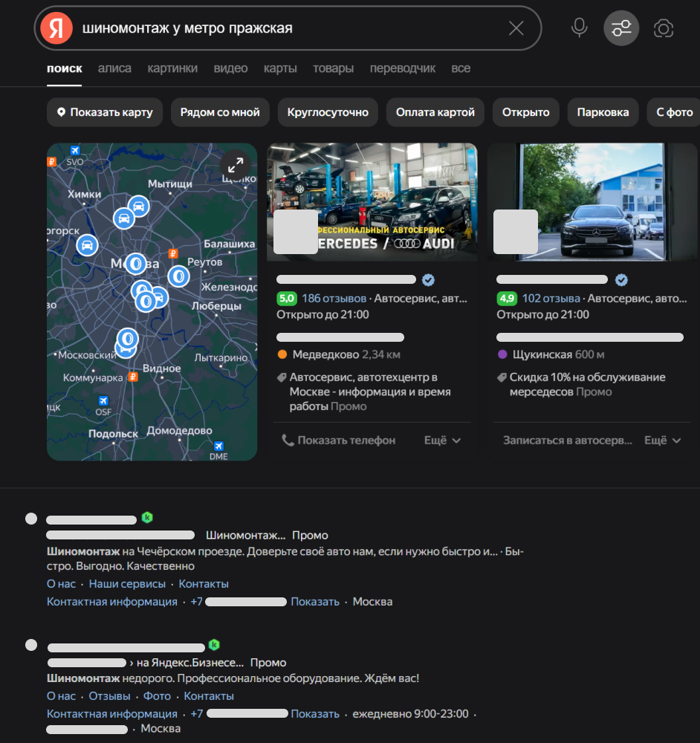
Task: Switch to the видео tab
Action: (230, 68)
